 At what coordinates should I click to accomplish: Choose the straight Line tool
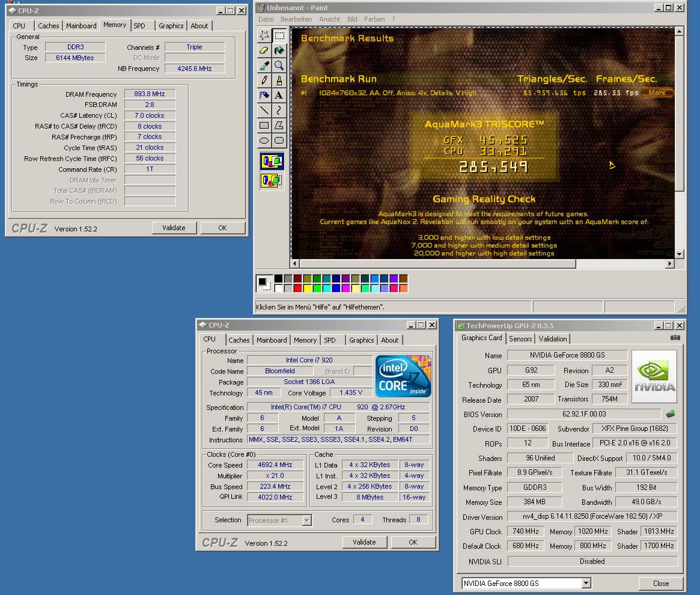click(x=264, y=111)
